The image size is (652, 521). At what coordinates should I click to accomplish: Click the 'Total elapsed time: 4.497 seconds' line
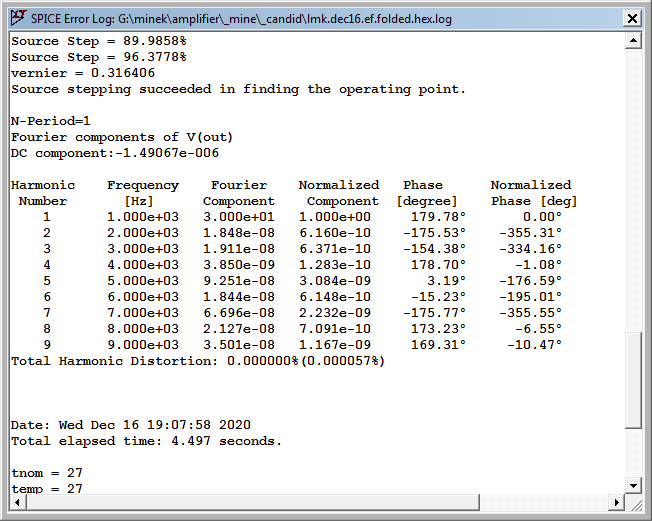(x=146, y=441)
